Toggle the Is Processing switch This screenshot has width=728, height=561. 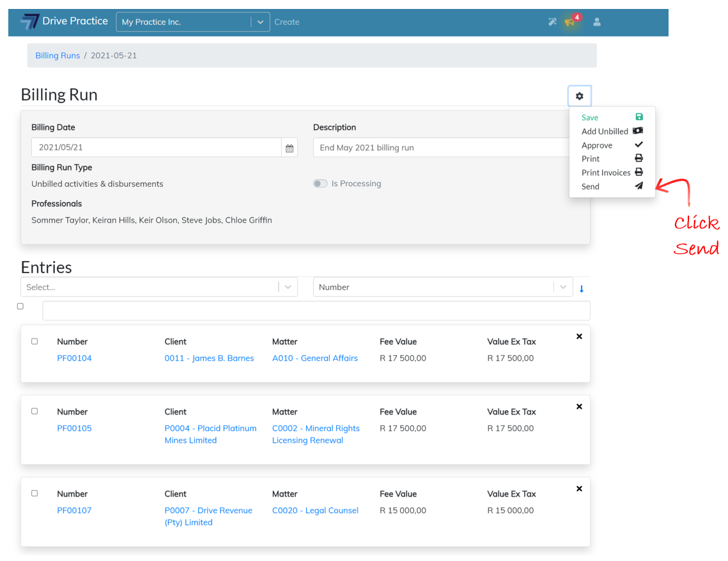(x=320, y=184)
